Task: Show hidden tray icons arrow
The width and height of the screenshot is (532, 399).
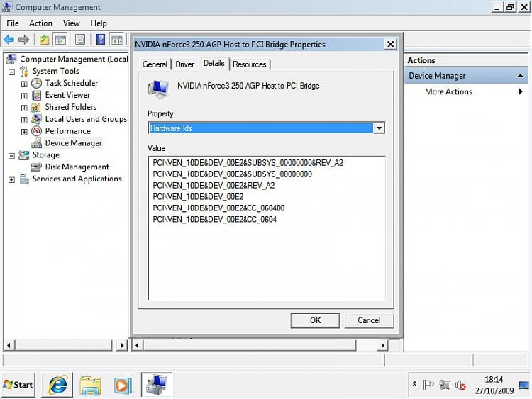Action: pyautogui.click(x=415, y=384)
